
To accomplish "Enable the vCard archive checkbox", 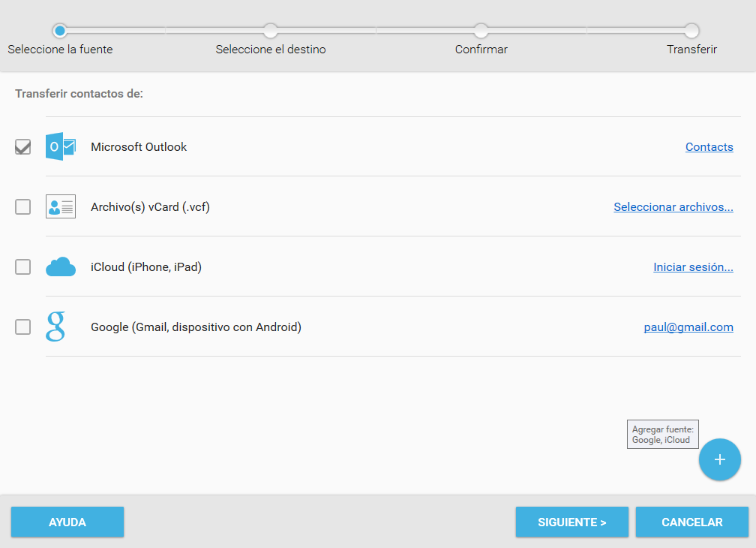I will click(x=23, y=206).
